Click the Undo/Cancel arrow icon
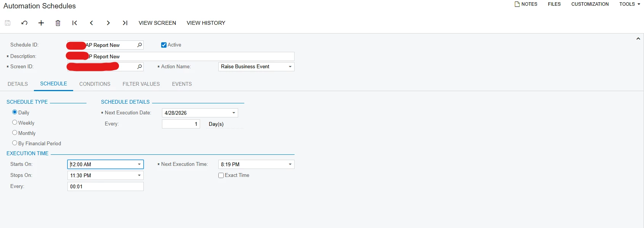 (24, 23)
